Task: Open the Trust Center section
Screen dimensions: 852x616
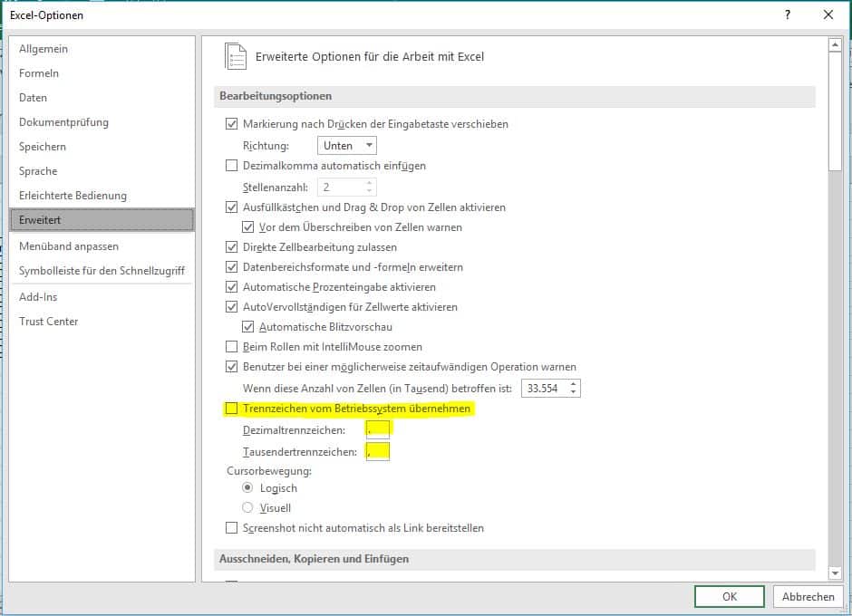Action: click(x=49, y=322)
